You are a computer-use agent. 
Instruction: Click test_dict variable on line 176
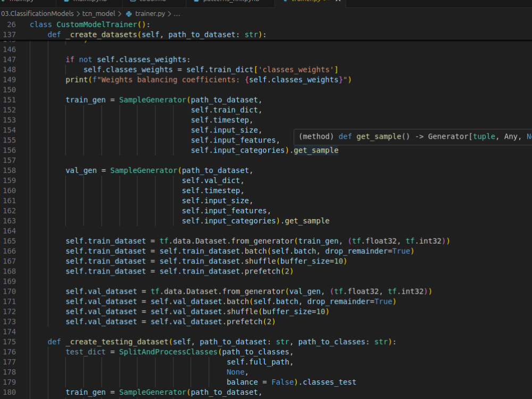tap(86, 352)
